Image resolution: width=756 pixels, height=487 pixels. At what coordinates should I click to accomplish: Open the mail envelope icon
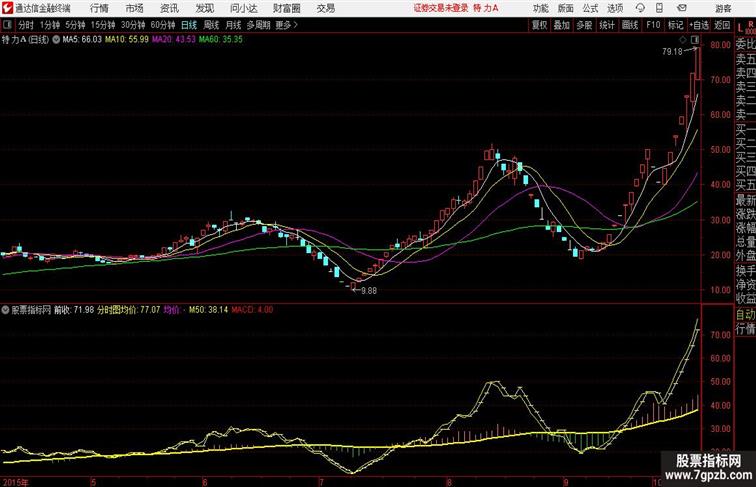click(682, 8)
